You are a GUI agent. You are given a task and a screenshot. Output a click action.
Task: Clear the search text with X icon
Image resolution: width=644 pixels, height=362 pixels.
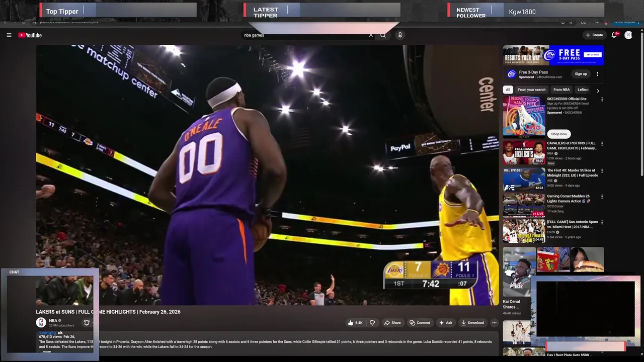[x=371, y=35]
